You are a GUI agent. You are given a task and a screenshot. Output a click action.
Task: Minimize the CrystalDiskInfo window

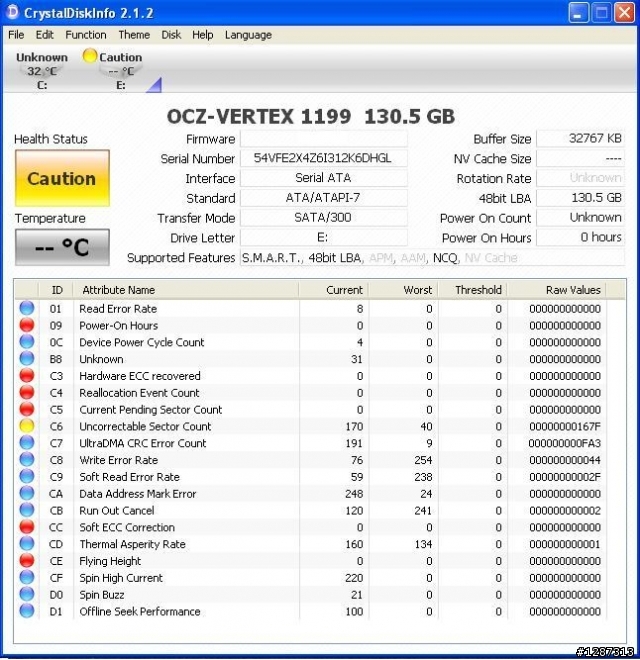pyautogui.click(x=579, y=13)
